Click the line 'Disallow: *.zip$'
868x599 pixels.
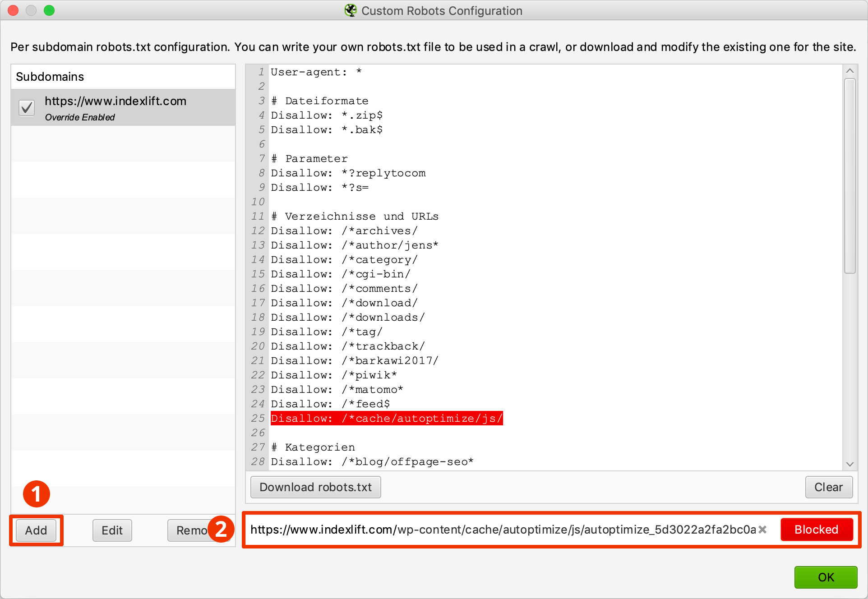click(327, 115)
